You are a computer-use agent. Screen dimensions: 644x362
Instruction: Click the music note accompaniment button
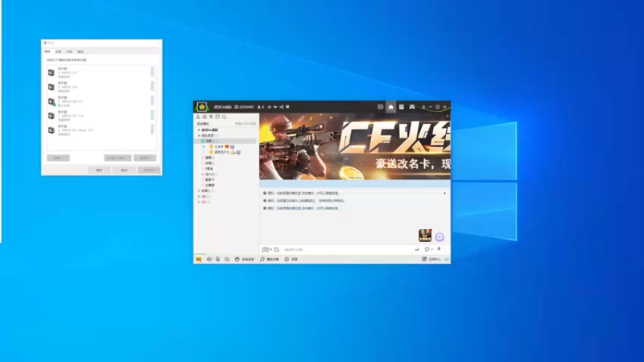point(270,259)
